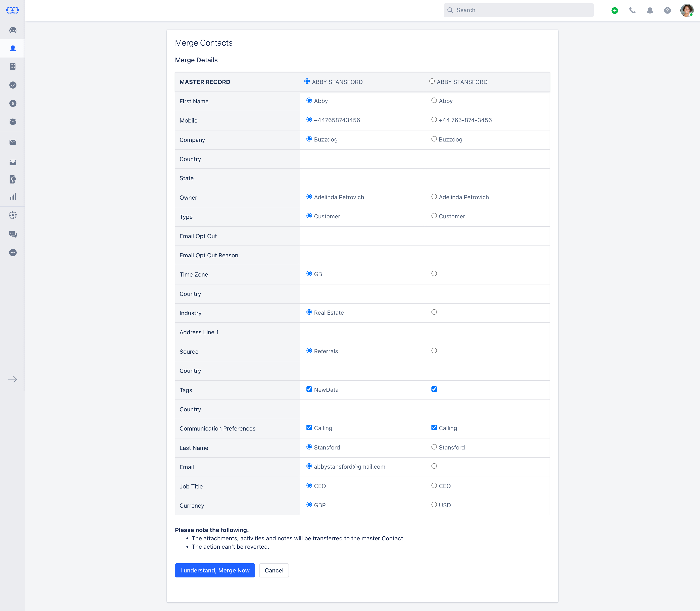The image size is (700, 611).
Task: Select first column Adelinda Petrovich owner
Action: tap(309, 197)
